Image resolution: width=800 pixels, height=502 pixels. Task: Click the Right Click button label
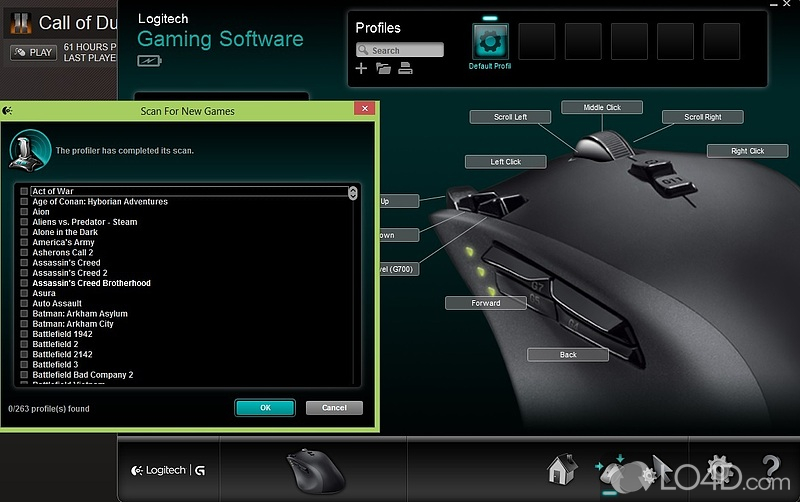coord(747,151)
